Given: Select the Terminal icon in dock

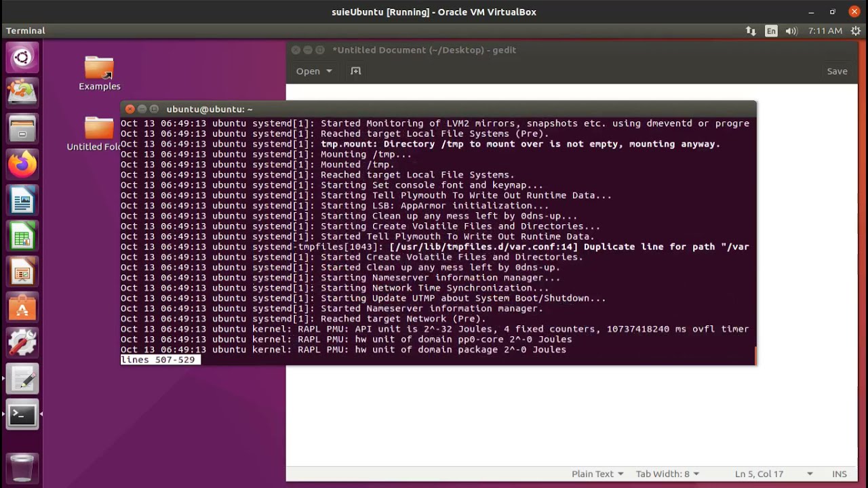Looking at the screenshot, I should 22,414.
